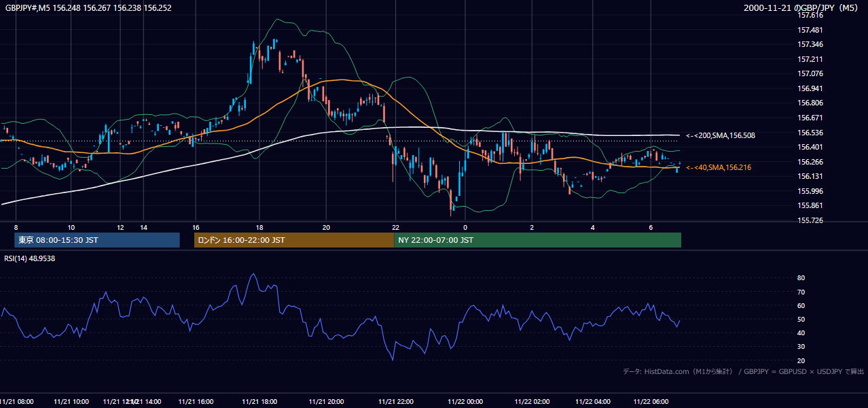Select the ロンドン 16:00-22:00 JST session bar

[x=294, y=240]
